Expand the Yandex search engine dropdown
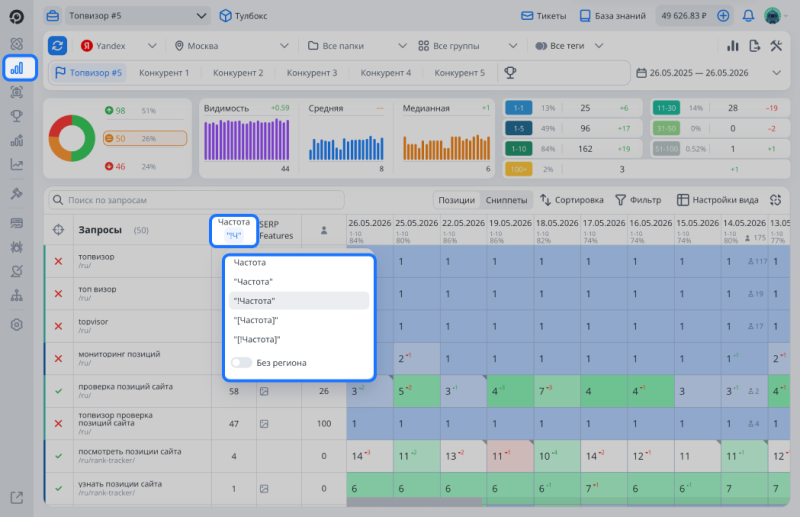The image size is (800, 517). [x=118, y=46]
